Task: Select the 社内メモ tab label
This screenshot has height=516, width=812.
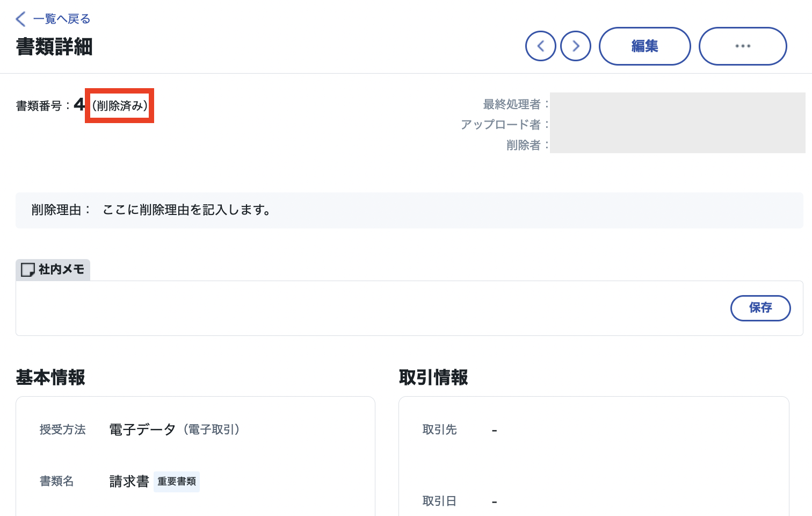Action: (53, 270)
